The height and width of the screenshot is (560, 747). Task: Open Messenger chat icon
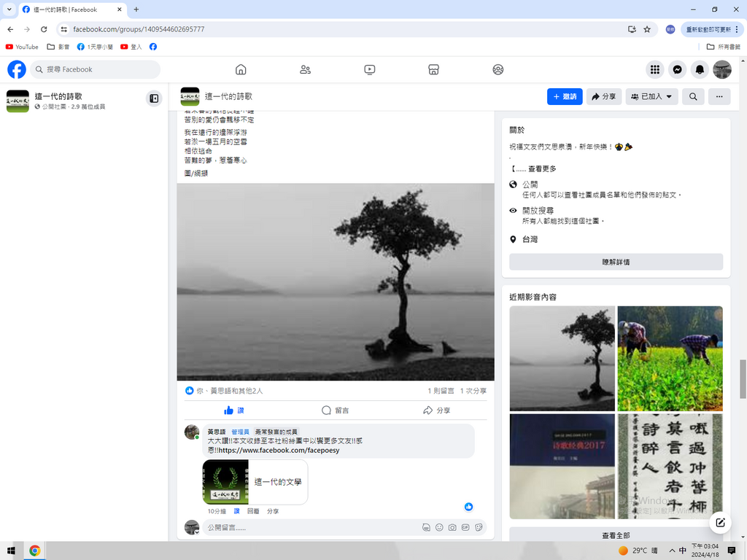click(677, 69)
